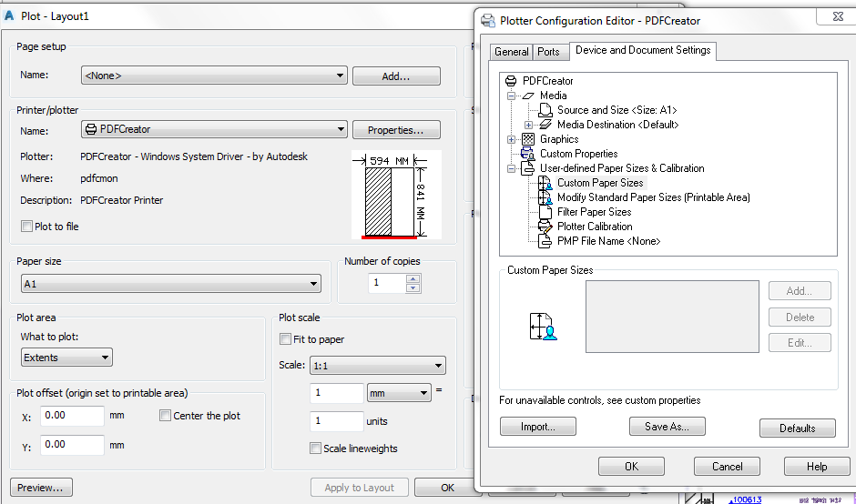Click Help in Plotter Configuration Editor
The height and width of the screenshot is (504, 856).
pos(817,467)
